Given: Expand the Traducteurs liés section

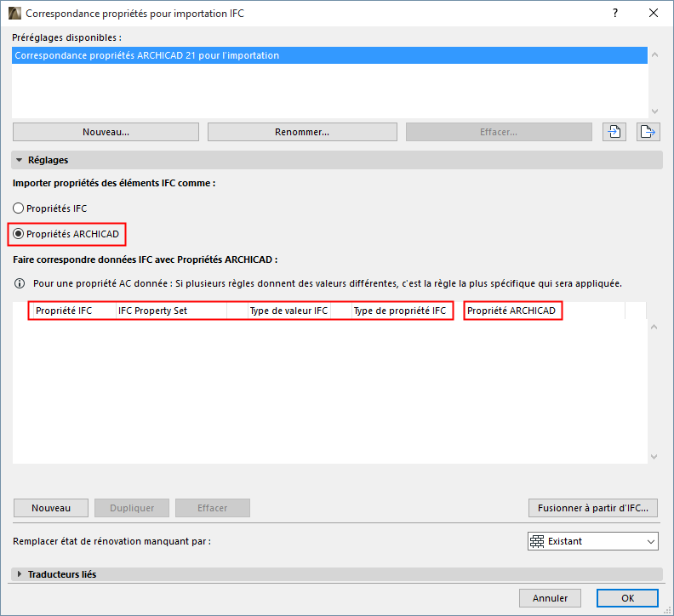Looking at the screenshot, I should pyautogui.click(x=19, y=573).
